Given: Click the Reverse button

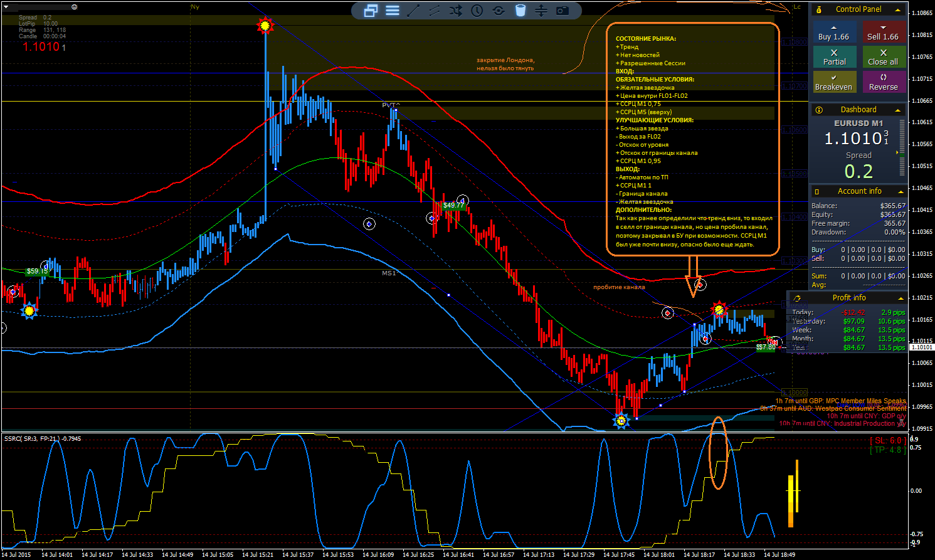Looking at the screenshot, I should (x=884, y=82).
